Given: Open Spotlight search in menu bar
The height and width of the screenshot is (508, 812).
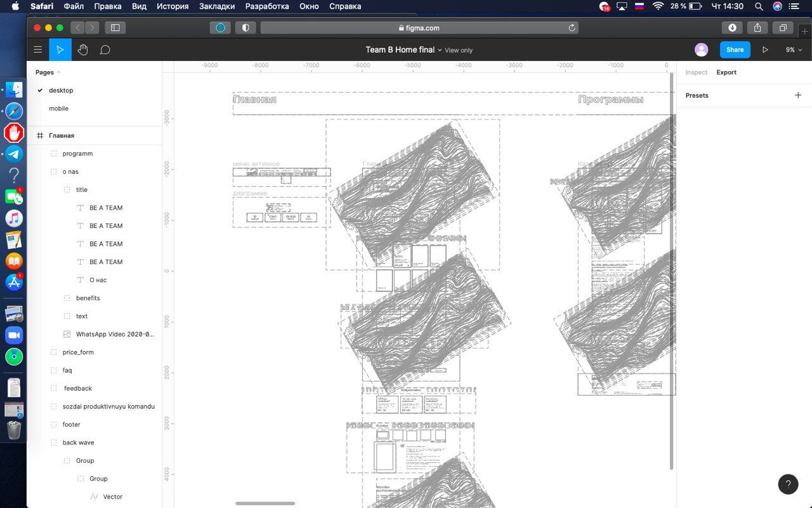Looking at the screenshot, I should point(759,6).
